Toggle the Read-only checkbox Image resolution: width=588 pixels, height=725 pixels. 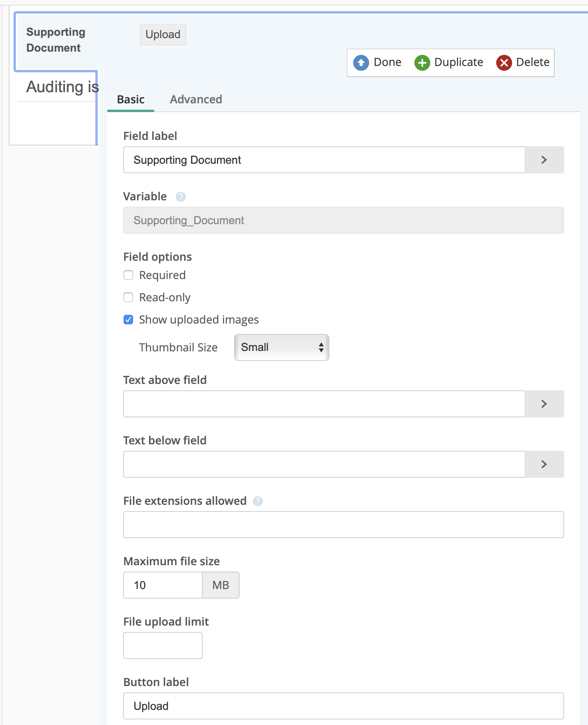(x=128, y=297)
